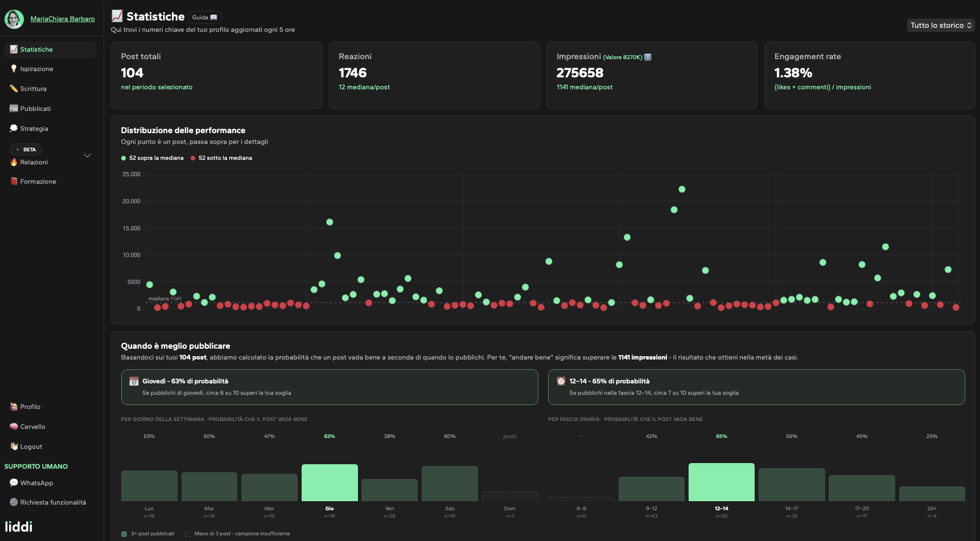The width and height of the screenshot is (980, 541).
Task: Select the 12–14 65% probability card
Action: [x=756, y=387]
